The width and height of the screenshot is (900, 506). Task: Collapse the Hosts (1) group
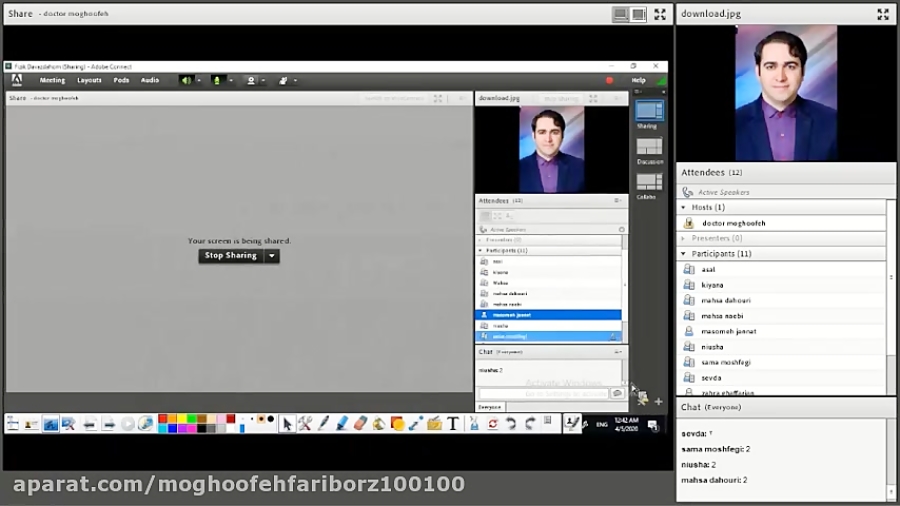683,207
